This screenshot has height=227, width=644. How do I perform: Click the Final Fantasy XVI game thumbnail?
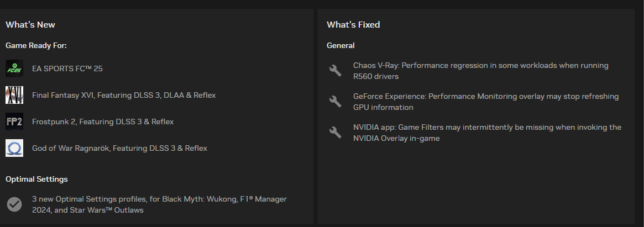pyautogui.click(x=14, y=95)
